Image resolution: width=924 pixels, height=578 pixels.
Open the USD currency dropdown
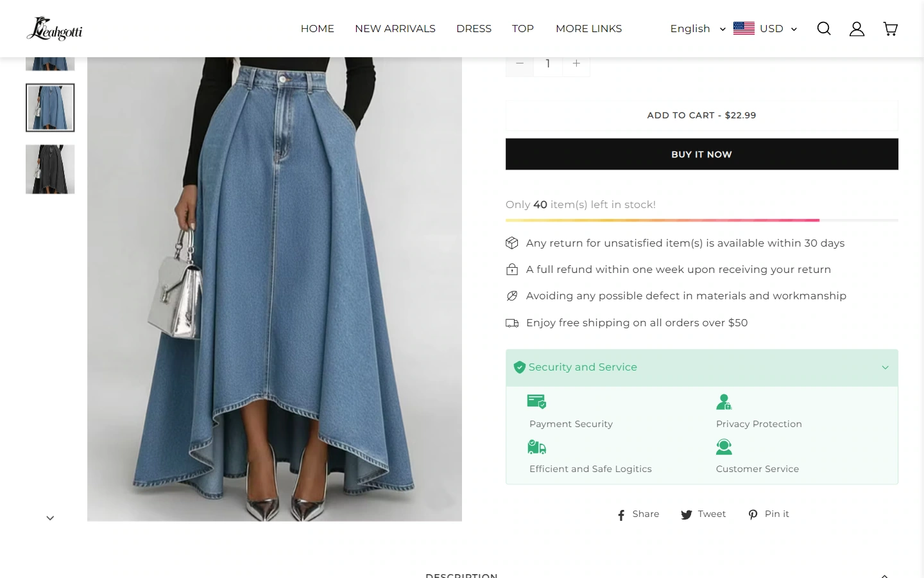pos(765,28)
